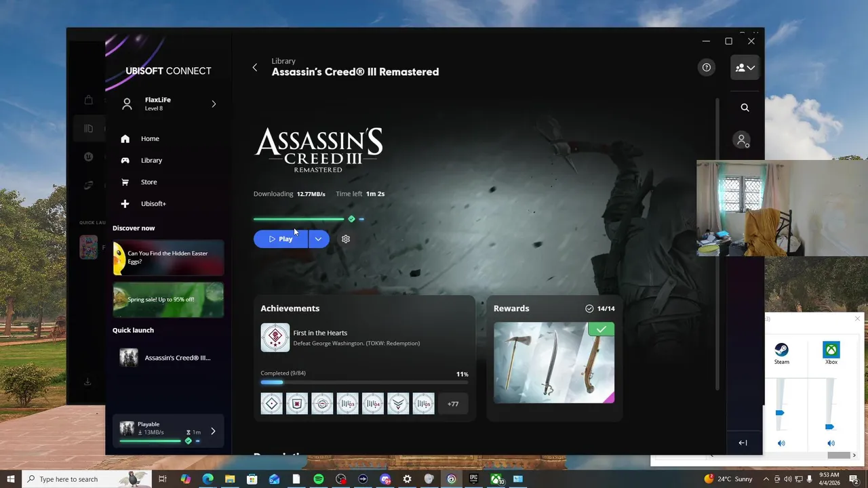Viewport: 868px width, 488px height.
Task: Open the First in the Hearts achievement
Action: (x=364, y=338)
